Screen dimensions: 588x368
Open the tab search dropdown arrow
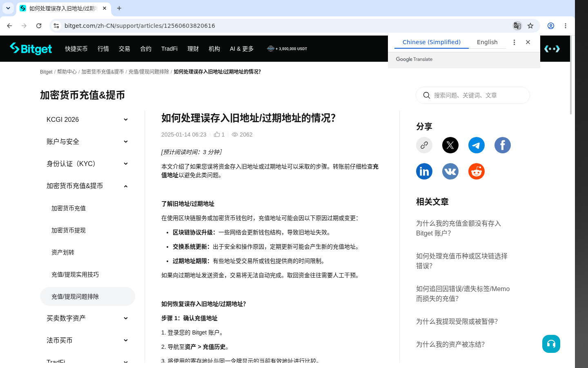pos(8,8)
